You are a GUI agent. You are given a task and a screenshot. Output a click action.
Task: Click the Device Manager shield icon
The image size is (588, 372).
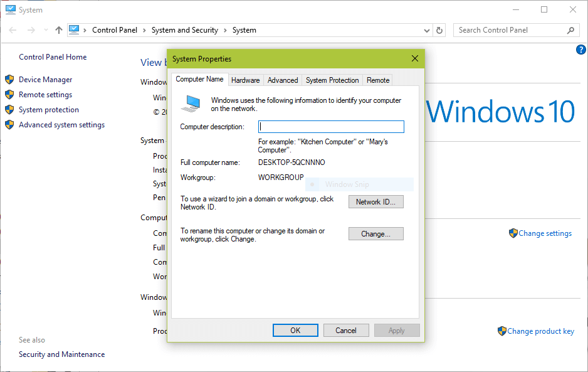10,80
